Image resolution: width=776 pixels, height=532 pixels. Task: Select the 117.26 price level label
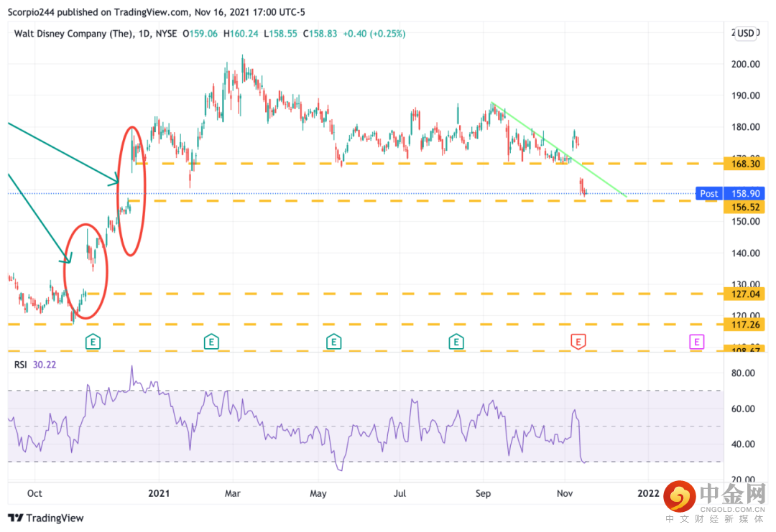pyautogui.click(x=744, y=325)
